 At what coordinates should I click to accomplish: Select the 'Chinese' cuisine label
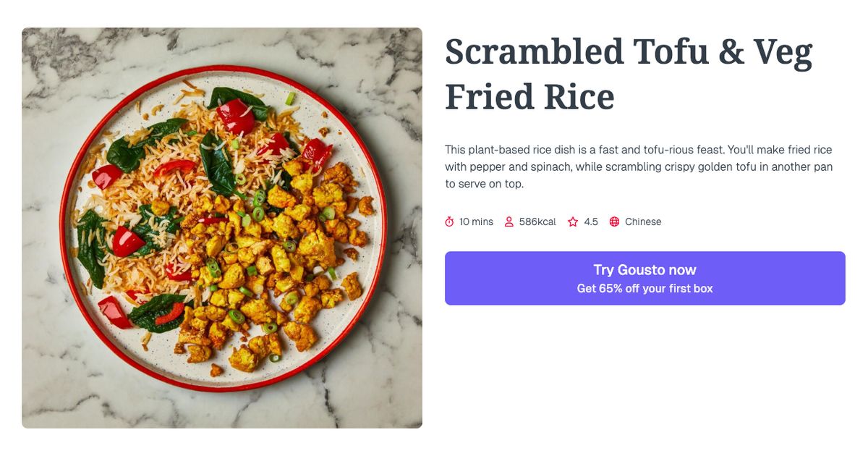642,221
